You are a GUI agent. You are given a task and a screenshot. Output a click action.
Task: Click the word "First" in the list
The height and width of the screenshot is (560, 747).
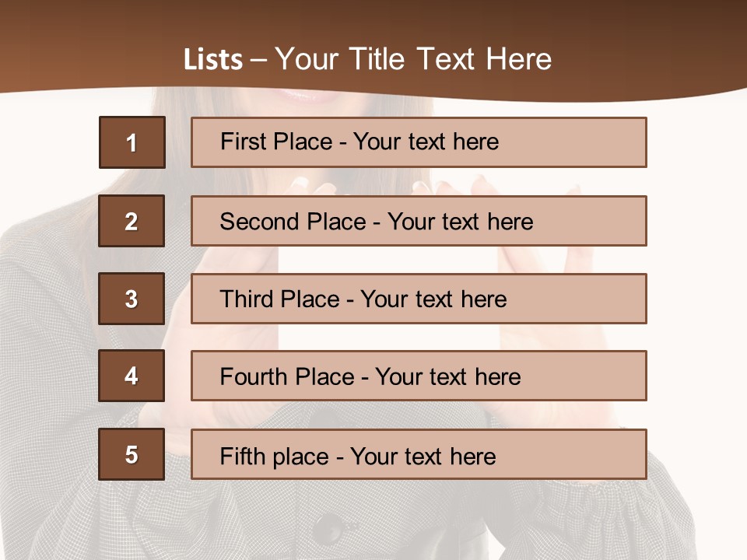(x=243, y=142)
